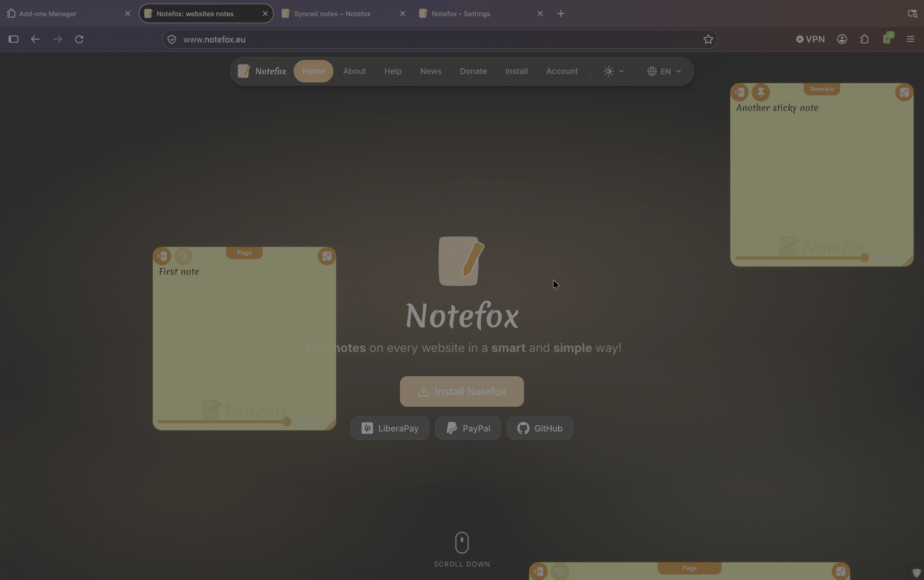Open the GitHub repository link
Image resolution: width=924 pixels, height=580 pixels.
pos(540,428)
